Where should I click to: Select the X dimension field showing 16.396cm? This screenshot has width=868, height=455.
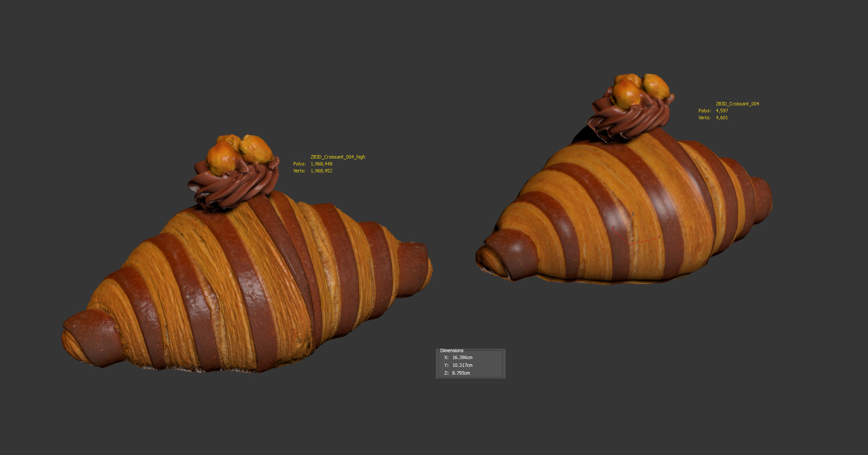tap(462, 357)
